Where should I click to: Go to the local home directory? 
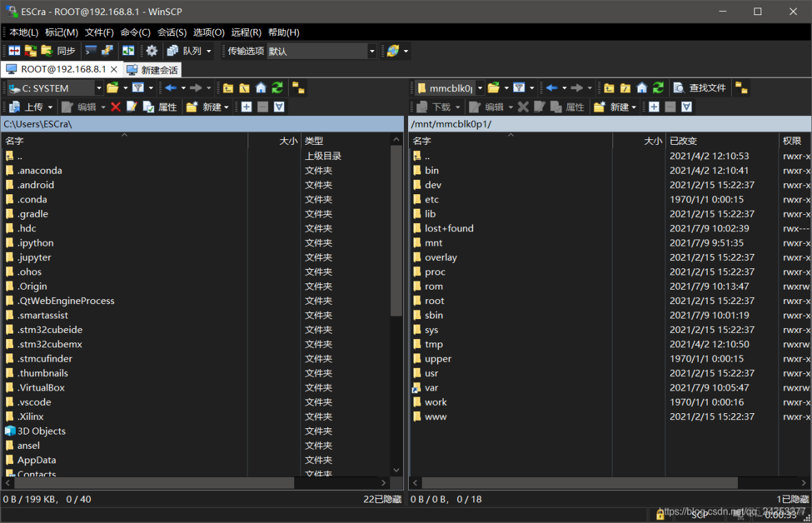[261, 88]
